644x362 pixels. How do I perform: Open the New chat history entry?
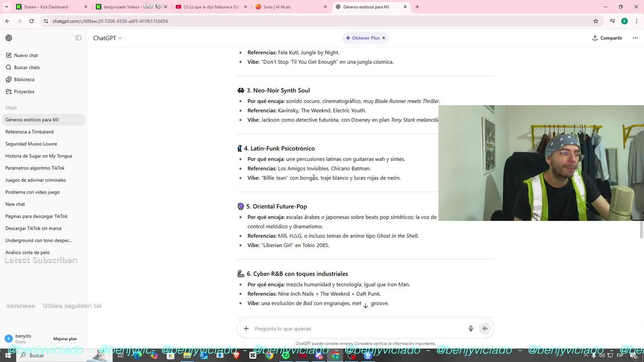click(43, 204)
